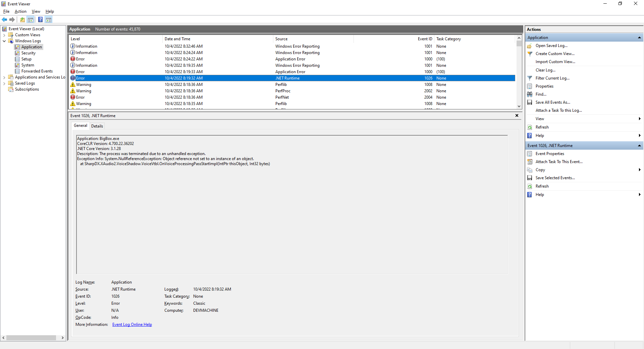Click the Copy icon in Actions pane
644x349 pixels.
(x=530, y=170)
